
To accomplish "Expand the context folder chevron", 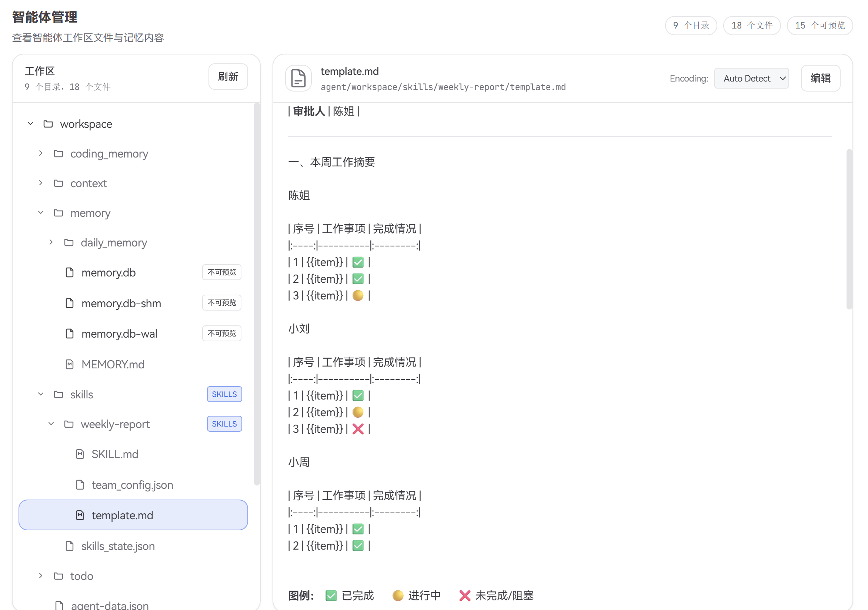I will pos(41,183).
